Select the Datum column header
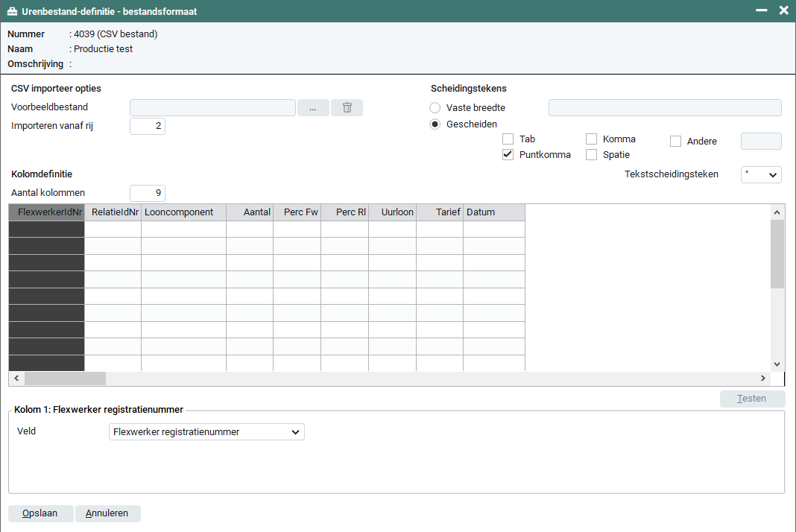The height and width of the screenshot is (532, 796). (x=493, y=212)
